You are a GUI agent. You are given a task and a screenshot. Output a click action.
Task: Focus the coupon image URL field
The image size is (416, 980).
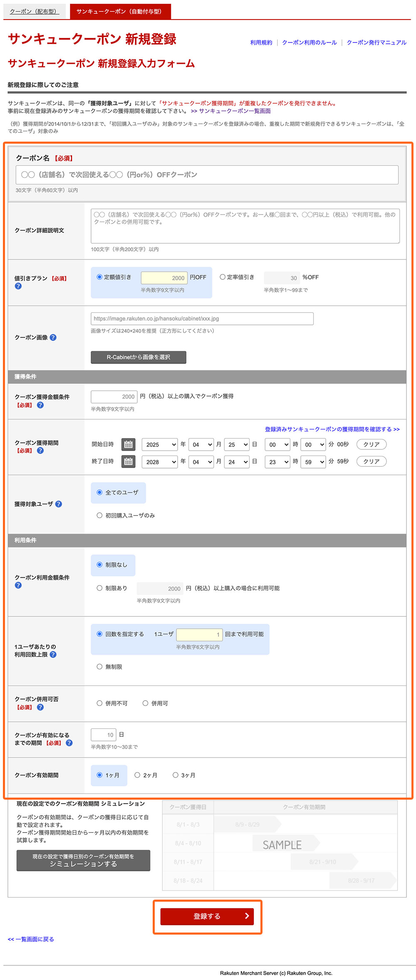[x=202, y=319]
